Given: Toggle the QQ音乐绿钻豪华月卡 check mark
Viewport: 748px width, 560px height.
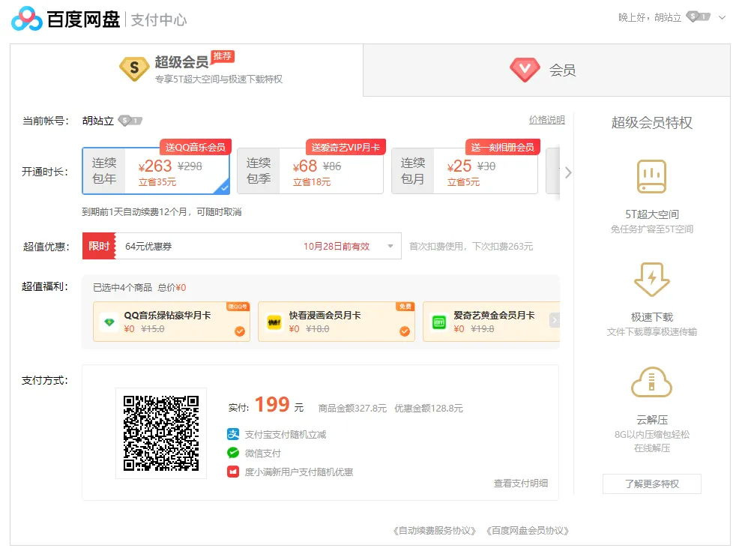Looking at the screenshot, I should [240, 331].
